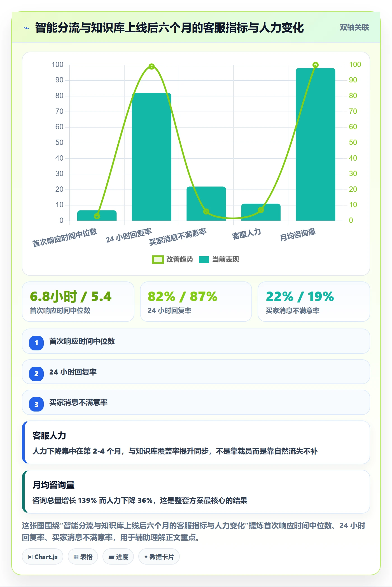Click the 22% / 19% stat value

click(x=300, y=297)
